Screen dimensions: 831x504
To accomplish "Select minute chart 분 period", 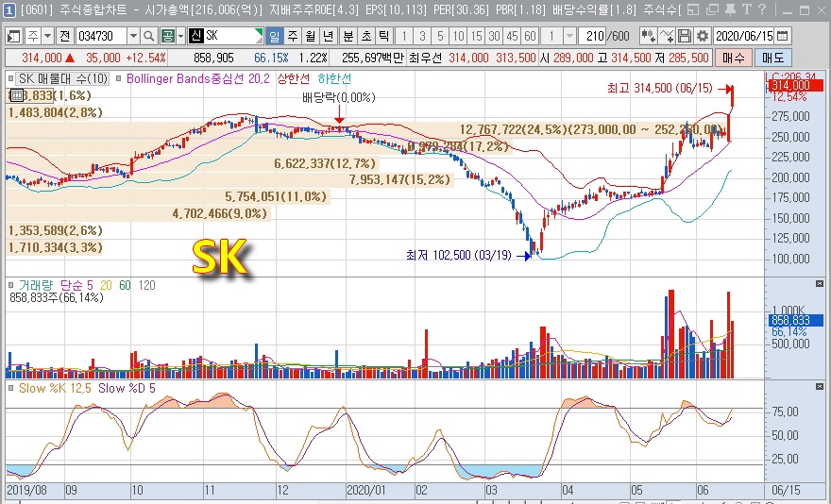I will [x=348, y=36].
